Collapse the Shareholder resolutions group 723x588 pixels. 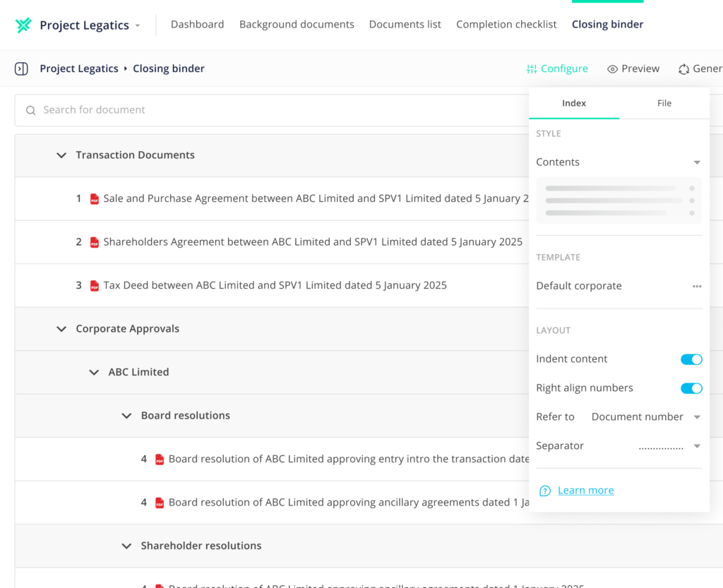(127, 546)
